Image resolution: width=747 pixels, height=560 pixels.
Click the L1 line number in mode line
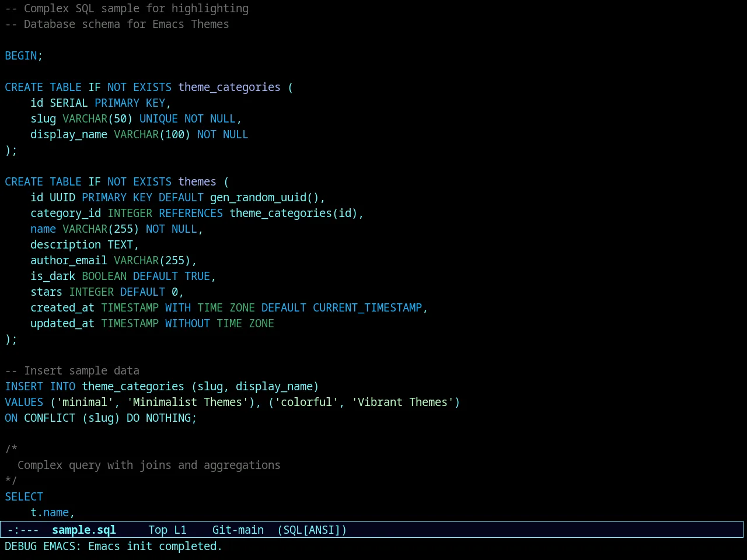[180, 530]
